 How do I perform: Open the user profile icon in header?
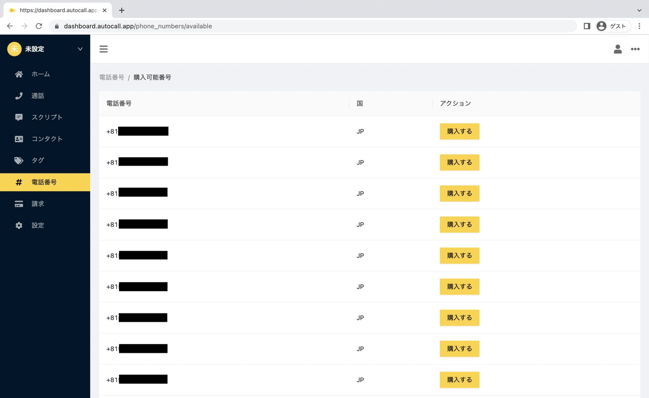(x=618, y=49)
